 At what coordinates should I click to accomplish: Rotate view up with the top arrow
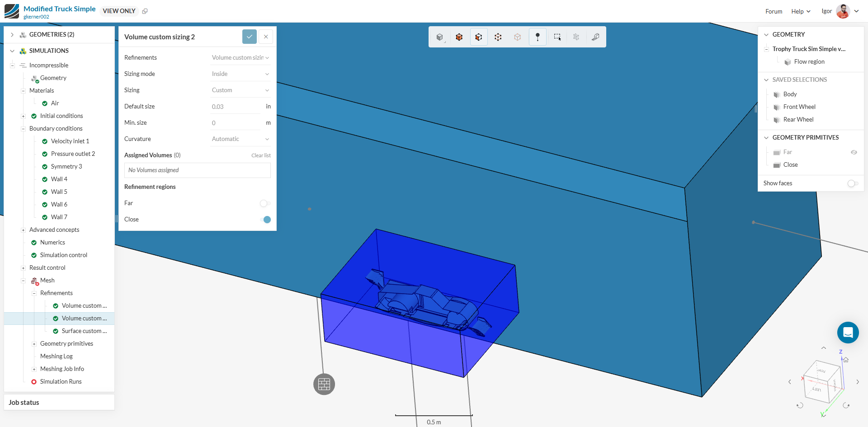pyautogui.click(x=824, y=348)
